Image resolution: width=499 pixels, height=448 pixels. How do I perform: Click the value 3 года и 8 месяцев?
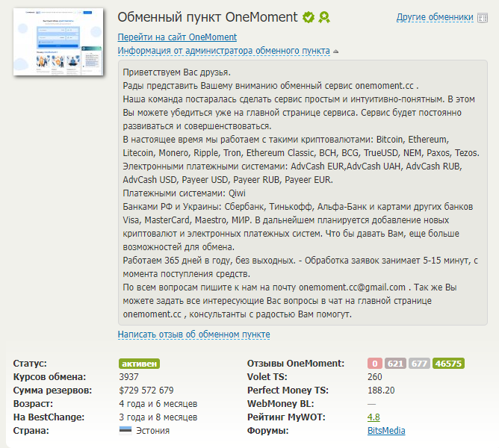pyautogui.click(x=158, y=417)
